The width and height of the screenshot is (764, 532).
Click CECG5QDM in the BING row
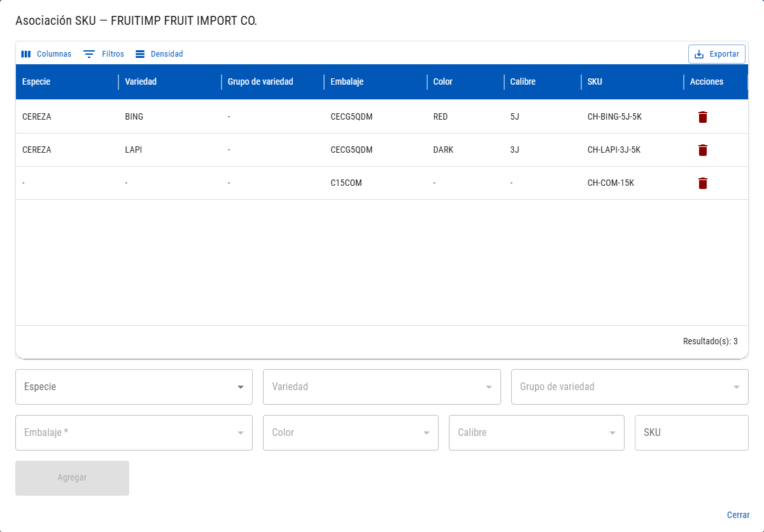[x=351, y=117]
